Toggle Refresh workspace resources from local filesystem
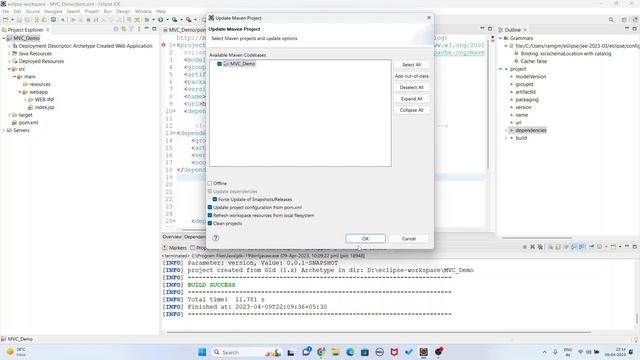The width and height of the screenshot is (640, 360). pos(210,215)
